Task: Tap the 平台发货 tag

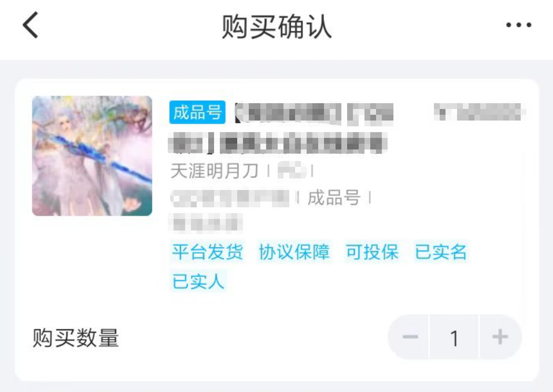Action: pyautogui.click(x=207, y=252)
